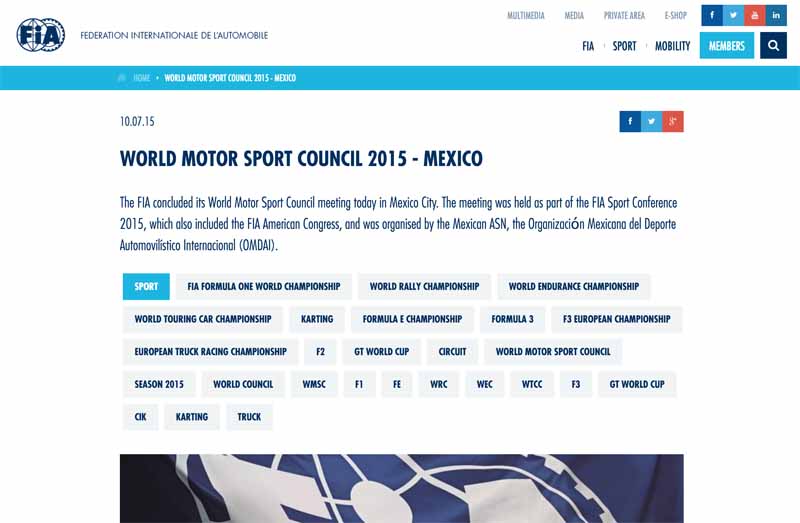800x523 pixels.
Task: Select the WMSC tag
Action: pyautogui.click(x=314, y=384)
